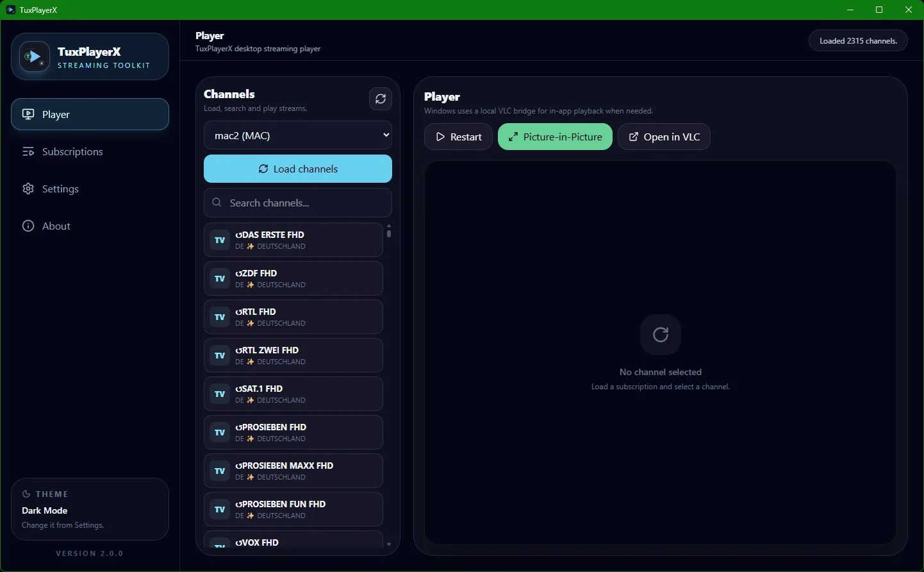Open the mac2 (MAC) subscription dropdown

298,135
